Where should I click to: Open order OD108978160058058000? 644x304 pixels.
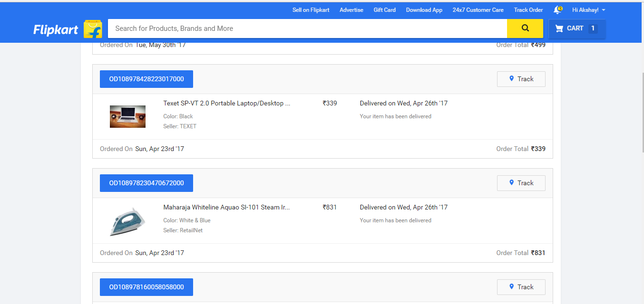coord(146,287)
